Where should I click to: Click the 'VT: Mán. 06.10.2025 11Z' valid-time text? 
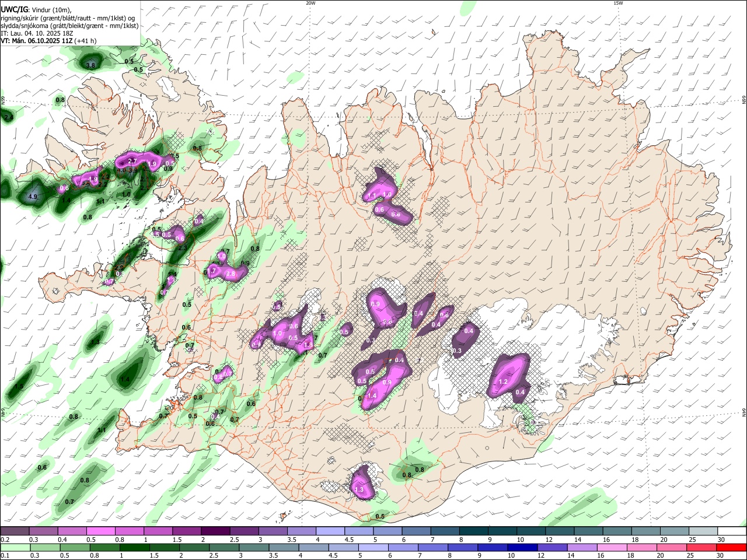pos(37,41)
